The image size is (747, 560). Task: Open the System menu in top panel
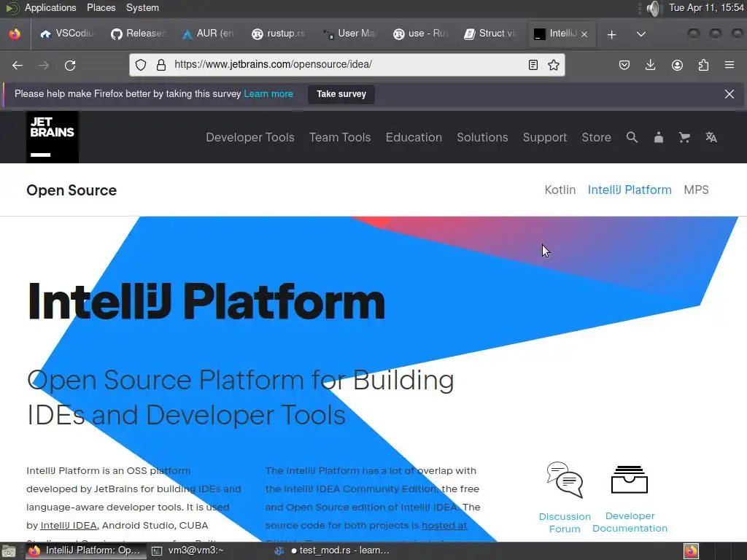coord(142,8)
